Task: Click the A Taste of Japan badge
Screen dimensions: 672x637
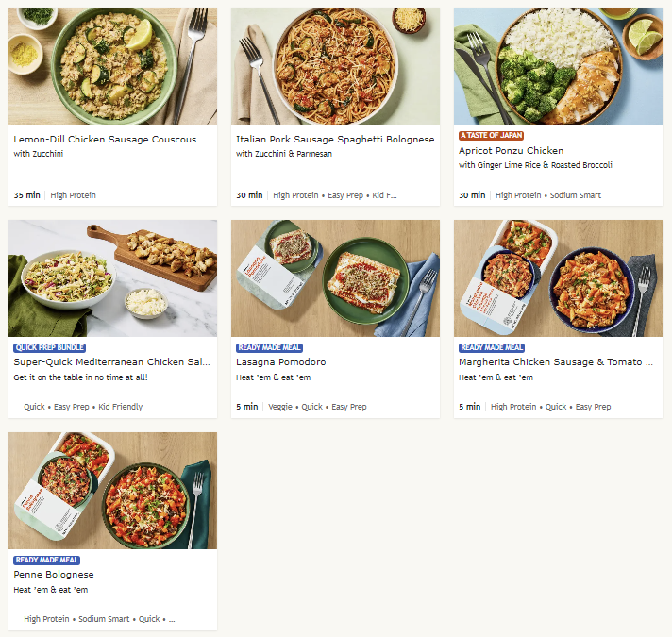Action: coord(490,136)
